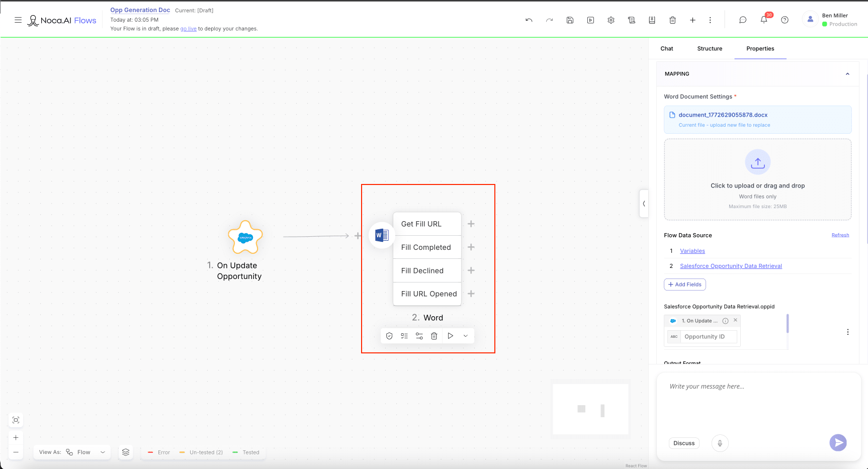Open the top bar three-dot menu

710,20
